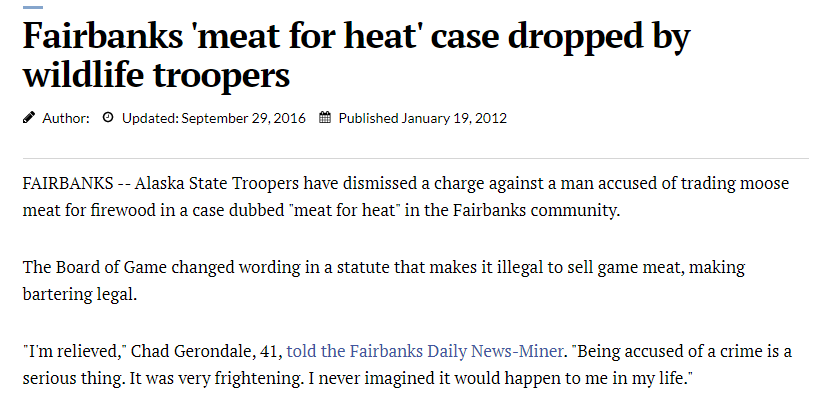Click the clock icon before Updated
This screenshot has height=412, width=821.
pyautogui.click(x=108, y=118)
